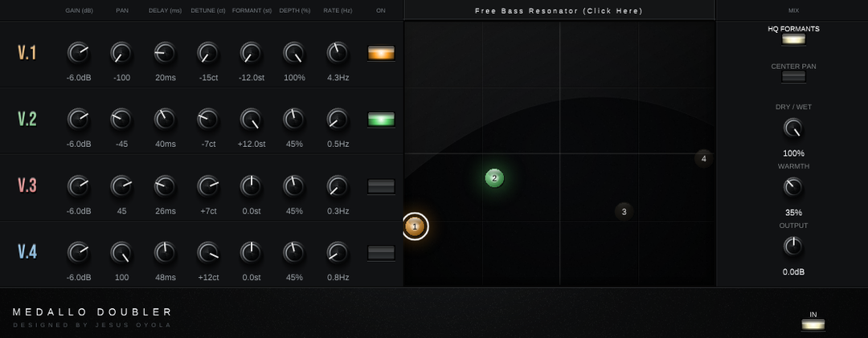Click the V.1 Formant knob
Screen dimensions: 868x338
pyautogui.click(x=251, y=53)
